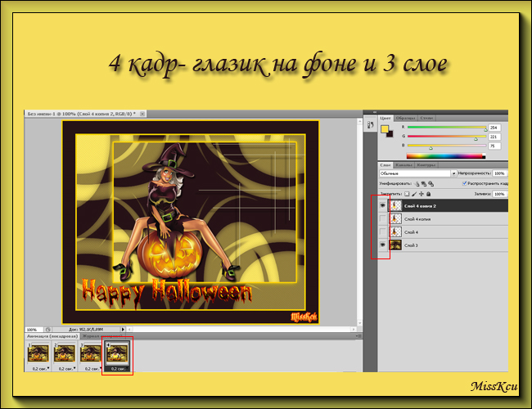
Task: Select the Слой 4 копия layer name
Action: pyautogui.click(x=417, y=219)
